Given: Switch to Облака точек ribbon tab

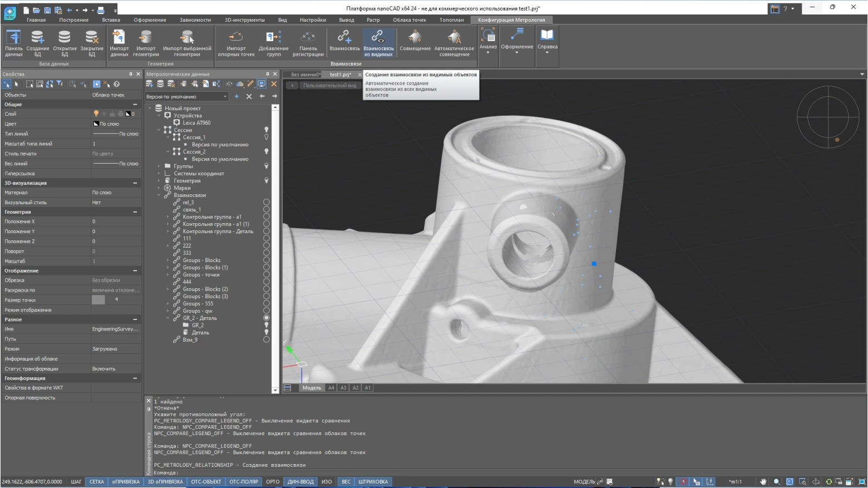Looking at the screenshot, I should coord(410,20).
